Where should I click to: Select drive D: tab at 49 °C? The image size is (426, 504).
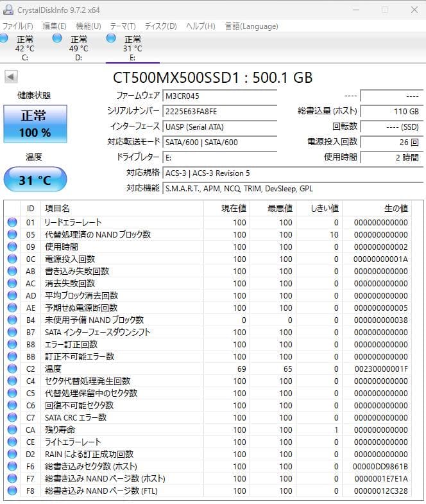[x=79, y=48]
